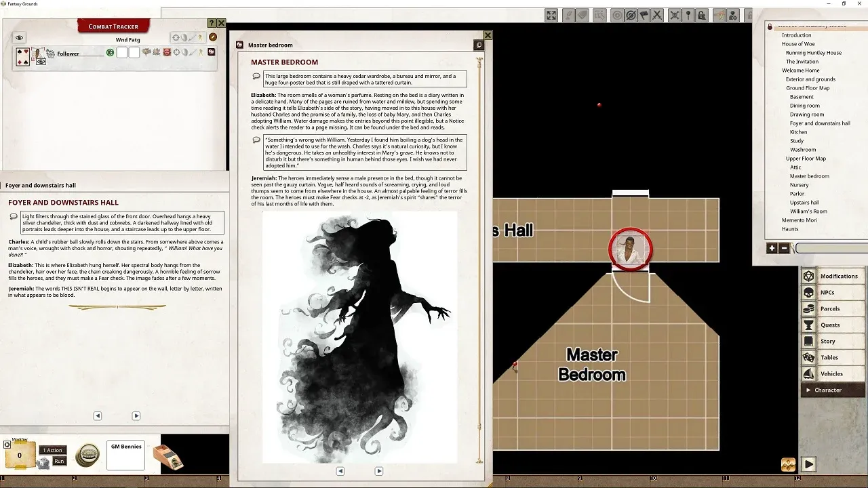
Task: Expand House of Woe tree entry
Action: (x=798, y=44)
